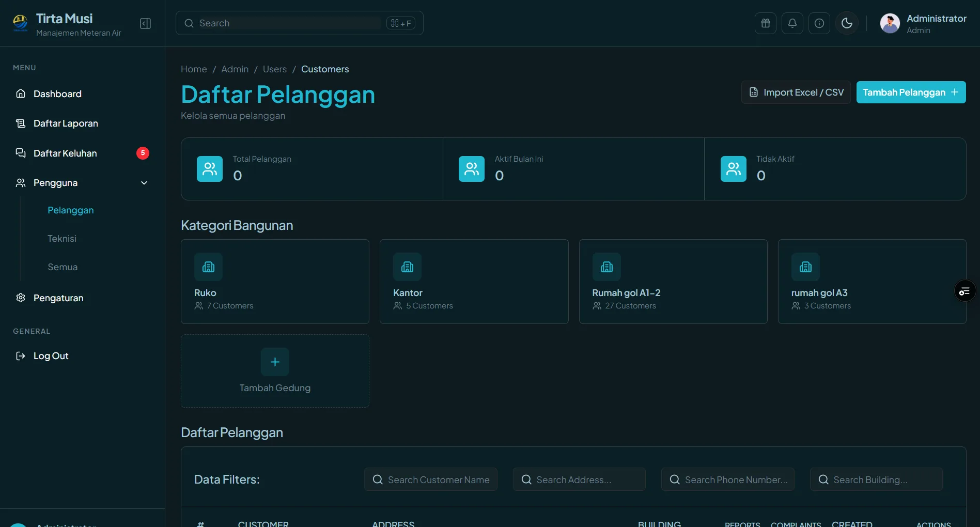Open the gift icon in header

pyautogui.click(x=765, y=23)
